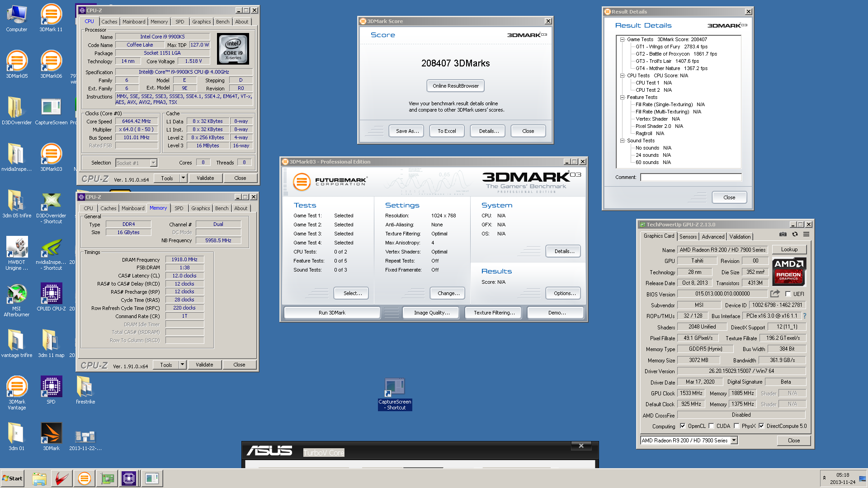This screenshot has height=488, width=868.
Task: Open Validation tab in GPU-Z
Action: point(740,237)
